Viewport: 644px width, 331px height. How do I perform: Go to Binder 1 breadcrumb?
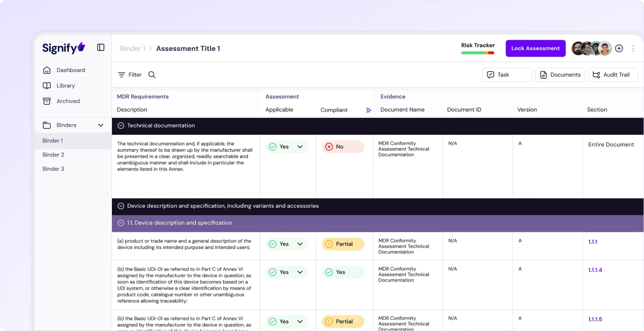pyautogui.click(x=132, y=48)
